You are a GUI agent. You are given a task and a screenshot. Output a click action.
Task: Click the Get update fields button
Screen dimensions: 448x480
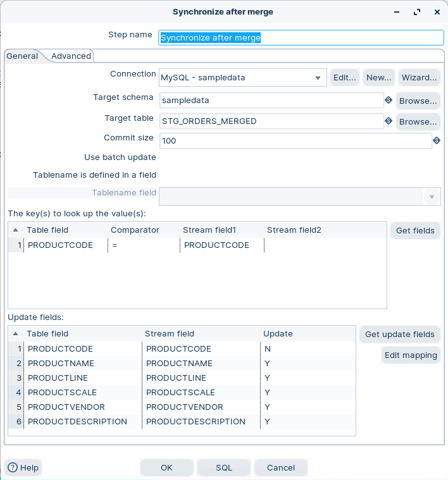coord(400,334)
